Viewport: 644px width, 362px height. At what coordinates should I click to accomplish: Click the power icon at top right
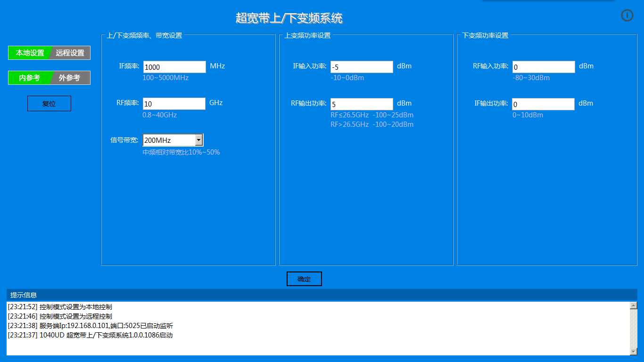627,16
